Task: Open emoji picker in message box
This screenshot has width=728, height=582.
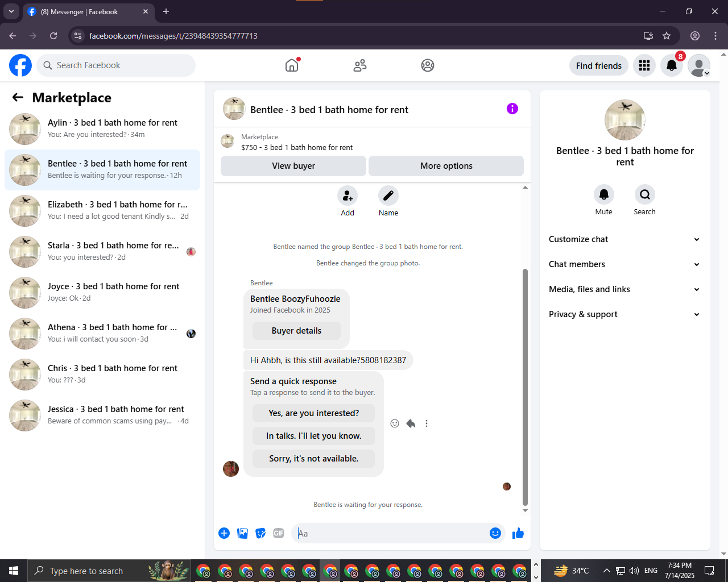Action: [495, 533]
